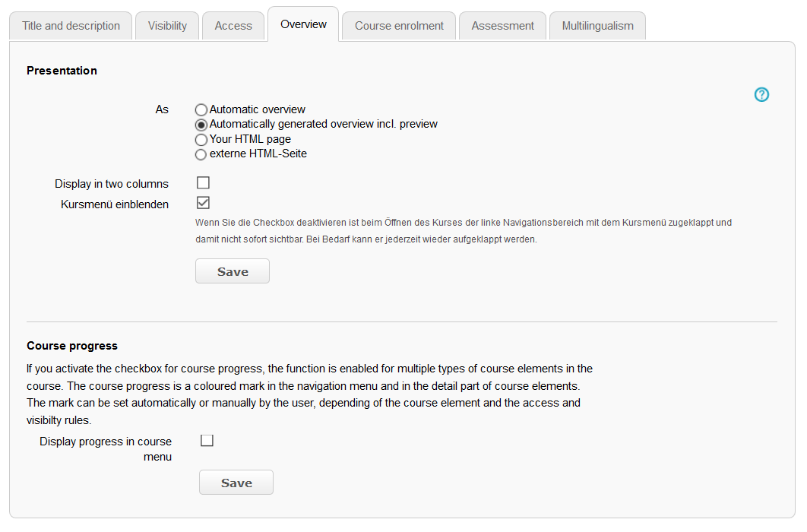Image resolution: width=807 pixels, height=532 pixels.
Task: Click the Course progress section heading
Action: tap(71, 345)
